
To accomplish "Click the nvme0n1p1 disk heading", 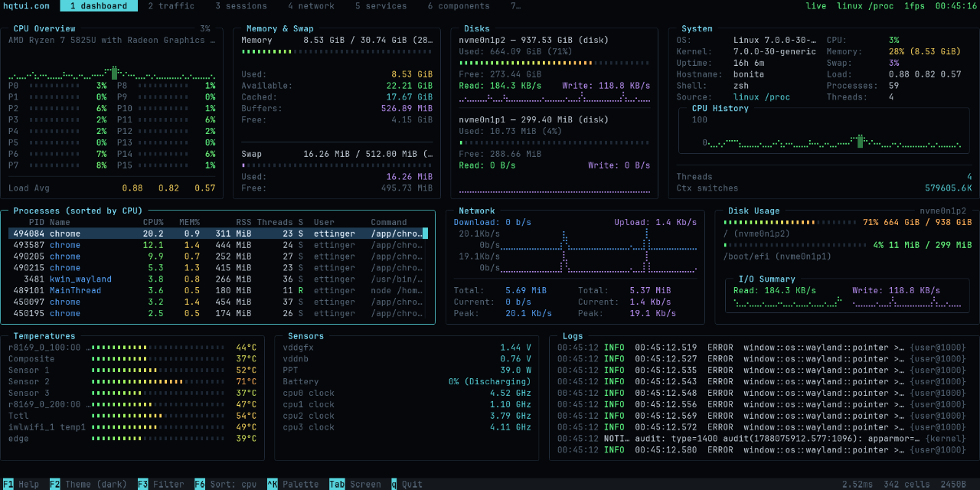I will pos(534,119).
